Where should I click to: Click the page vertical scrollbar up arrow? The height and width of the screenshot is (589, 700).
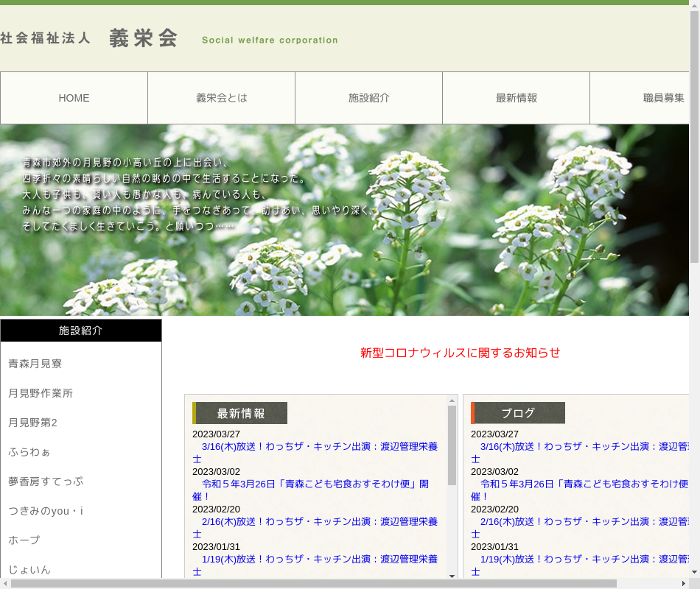(694, 5)
